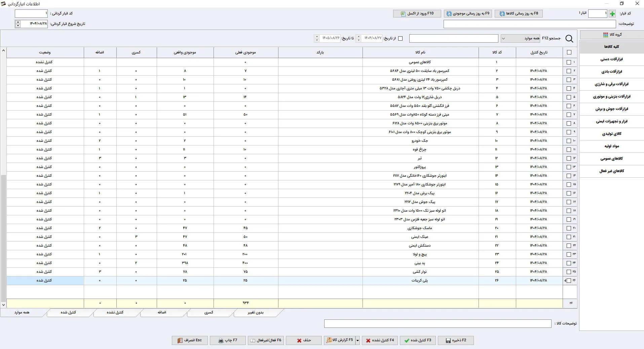This screenshot has height=349, width=644.
Task: Select the کالاهای غیر فعال category
Action: [611, 171]
